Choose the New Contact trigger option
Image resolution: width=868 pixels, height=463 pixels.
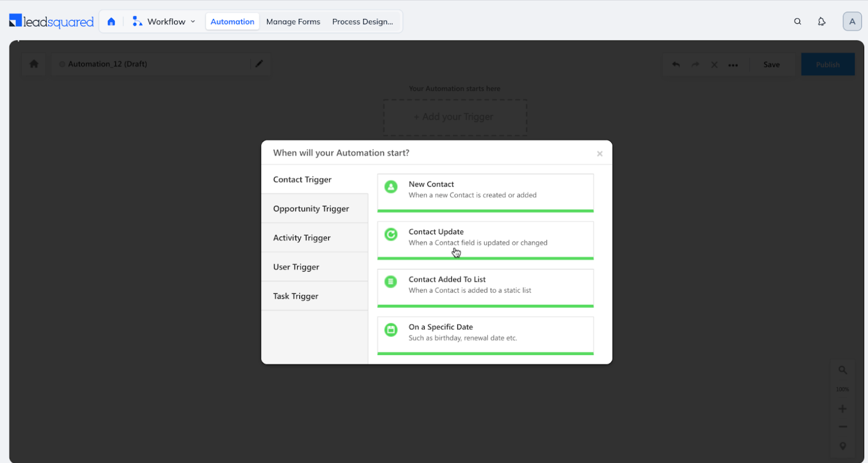pos(485,192)
